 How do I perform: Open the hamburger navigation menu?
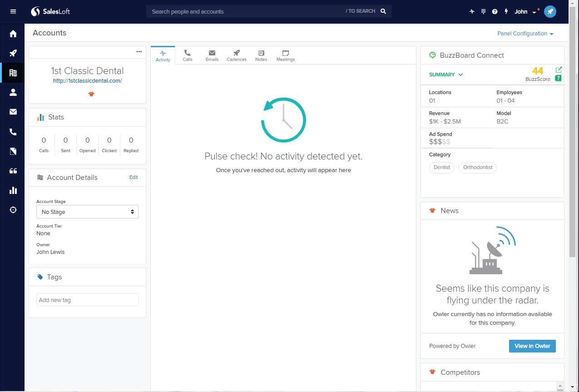tap(13, 12)
